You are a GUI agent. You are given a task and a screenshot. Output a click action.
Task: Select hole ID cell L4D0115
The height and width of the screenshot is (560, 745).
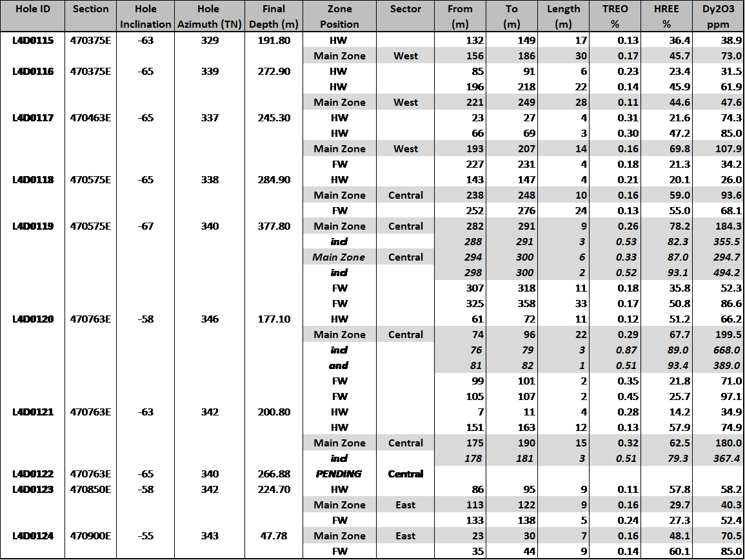point(32,40)
